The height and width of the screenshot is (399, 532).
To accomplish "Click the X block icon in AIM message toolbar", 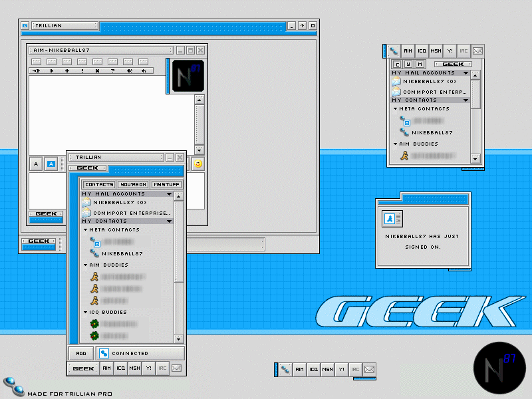I will point(97,71).
